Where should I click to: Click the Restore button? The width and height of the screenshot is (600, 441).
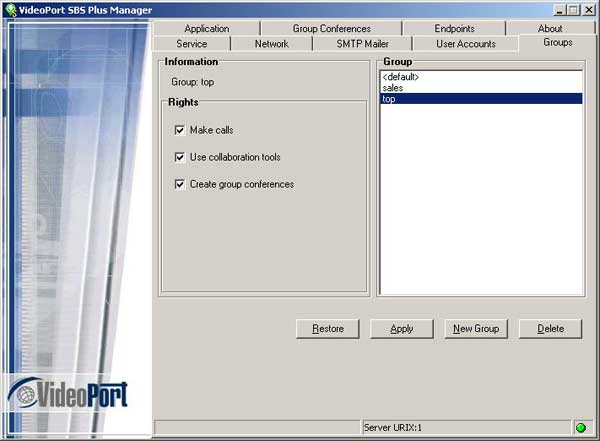tap(328, 329)
